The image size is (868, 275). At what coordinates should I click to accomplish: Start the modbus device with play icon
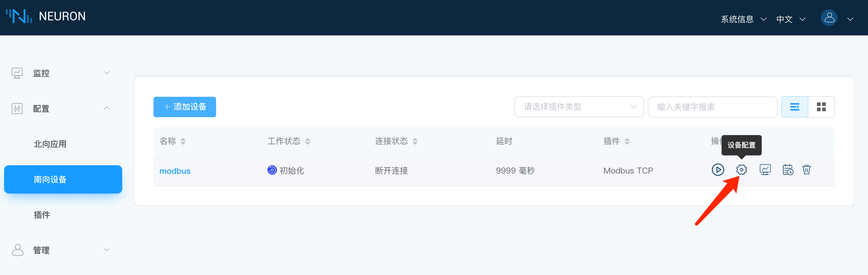[717, 170]
